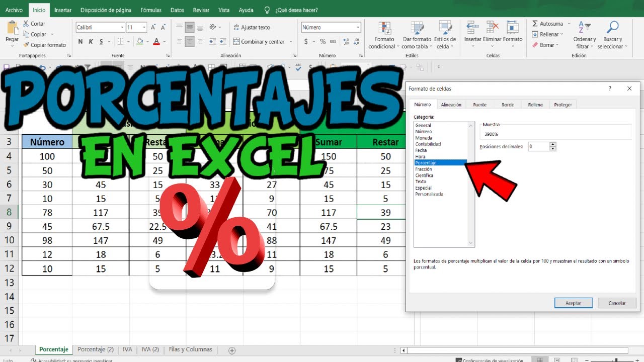Screen dimensions: 644x362
Task: Click Ajustar texto wrap text
Action: 252,27
